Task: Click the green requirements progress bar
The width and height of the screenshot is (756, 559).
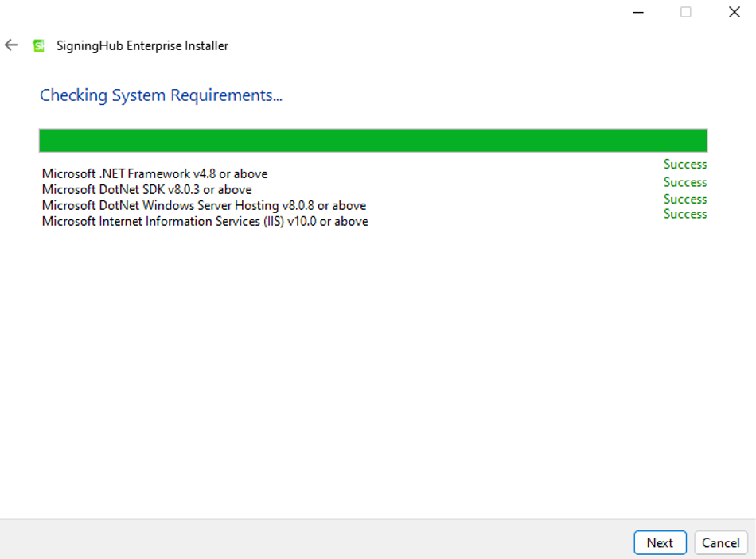Action: click(373, 140)
